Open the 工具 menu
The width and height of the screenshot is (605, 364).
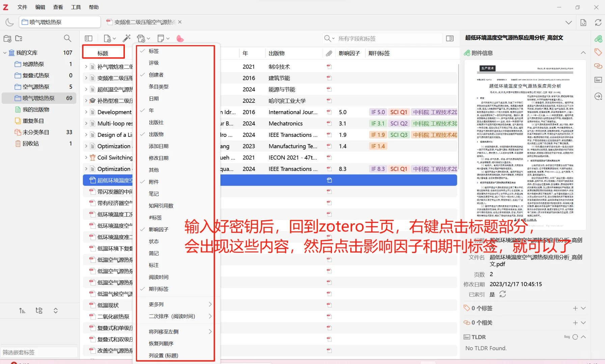(x=76, y=7)
